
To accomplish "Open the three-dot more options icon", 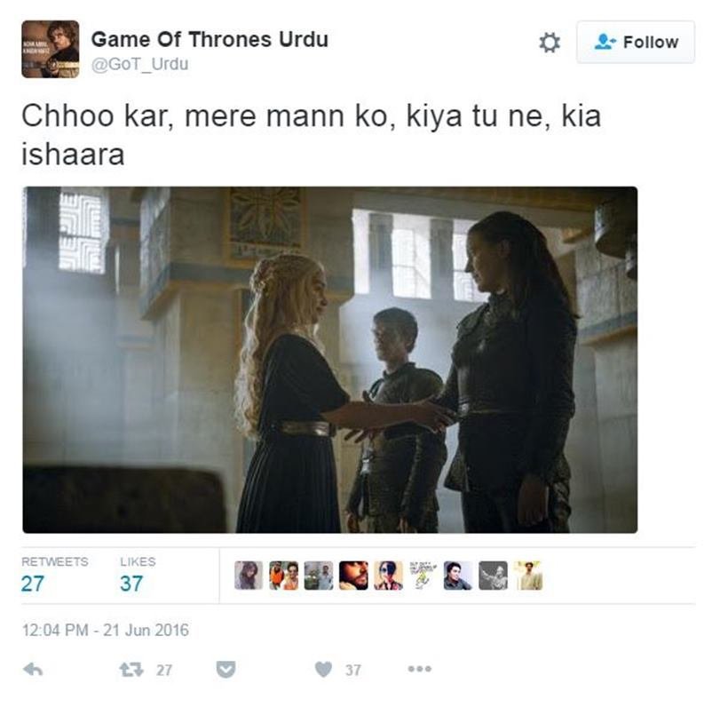I will 420,669.
